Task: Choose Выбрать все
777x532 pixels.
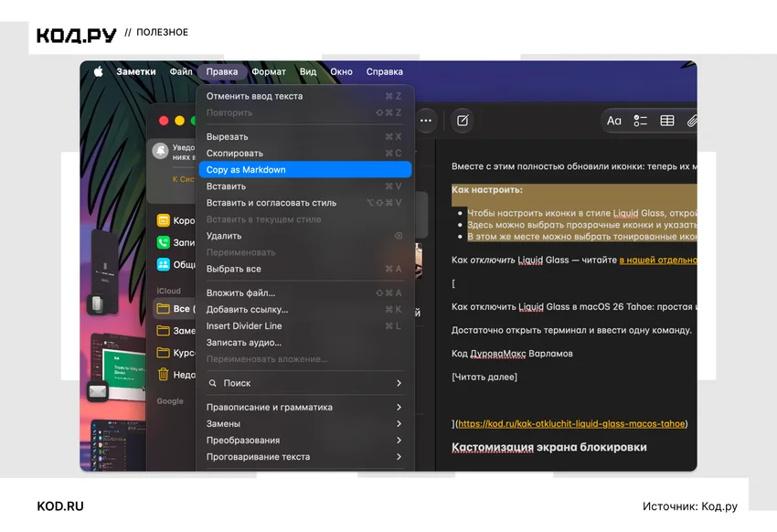Action: pos(304,269)
